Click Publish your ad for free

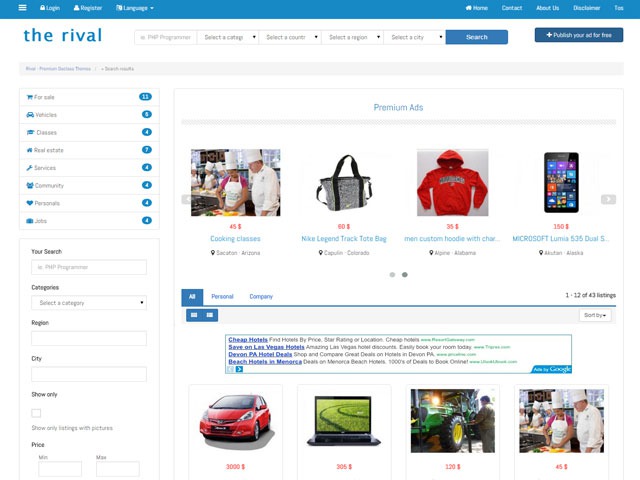tap(579, 35)
